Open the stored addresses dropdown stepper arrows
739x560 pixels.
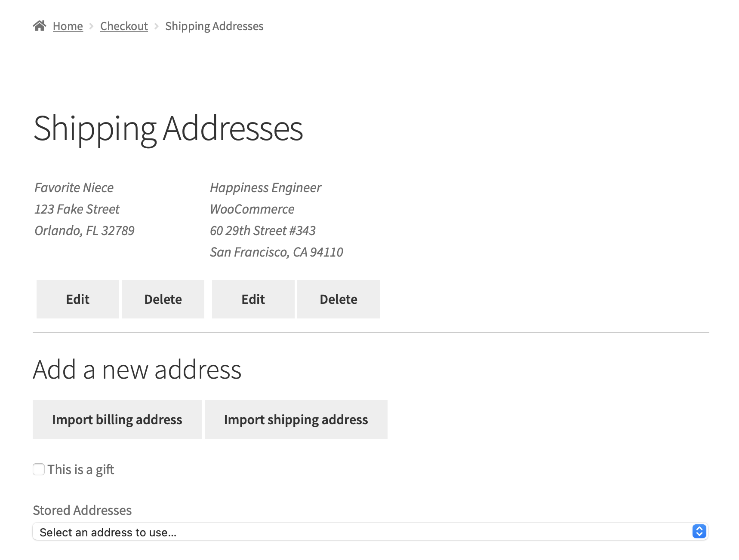click(x=699, y=532)
